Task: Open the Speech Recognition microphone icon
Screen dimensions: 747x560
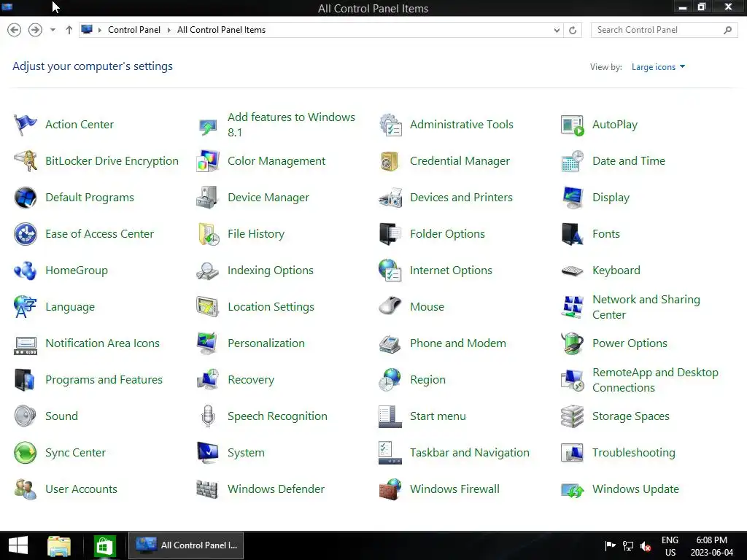Action: pyautogui.click(x=208, y=416)
